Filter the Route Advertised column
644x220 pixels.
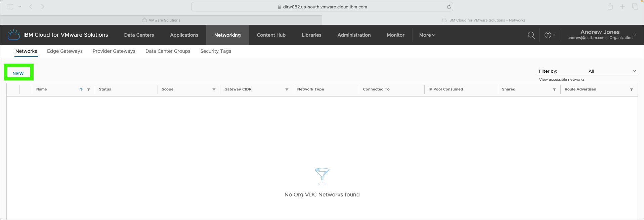coord(632,89)
